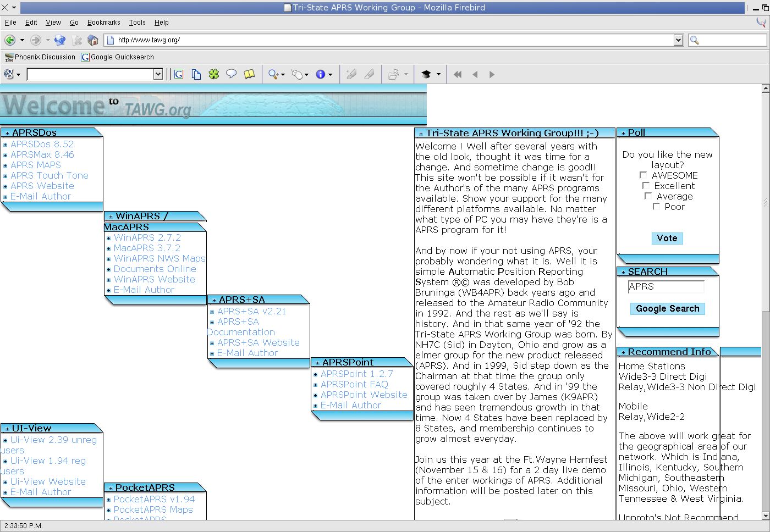Click the Google toolbar search input

pyautogui.click(x=90, y=74)
